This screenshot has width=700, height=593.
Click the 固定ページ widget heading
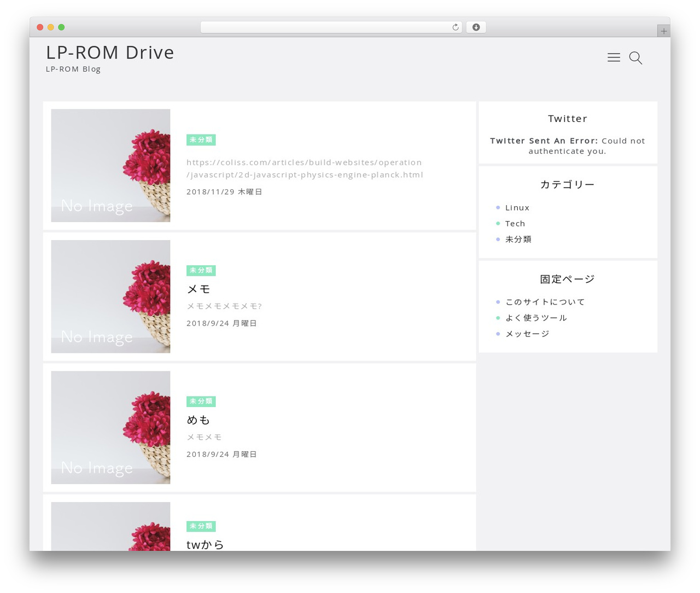568,279
